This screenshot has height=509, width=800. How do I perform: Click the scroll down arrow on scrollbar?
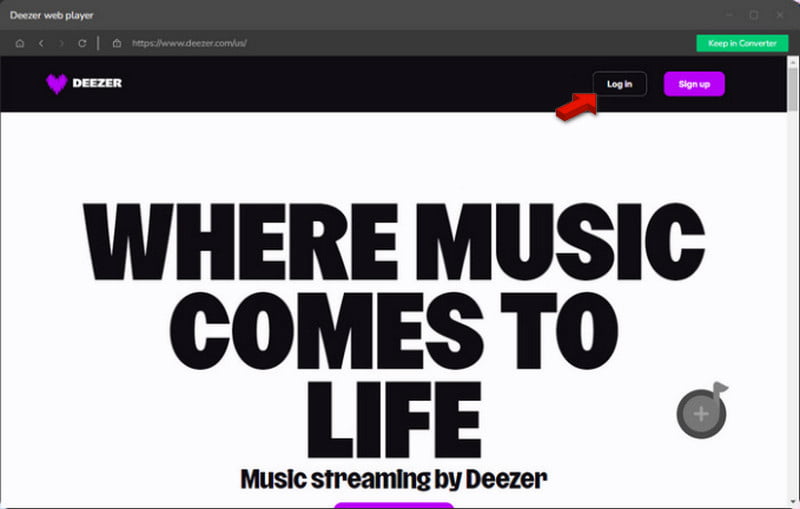pos(792,501)
